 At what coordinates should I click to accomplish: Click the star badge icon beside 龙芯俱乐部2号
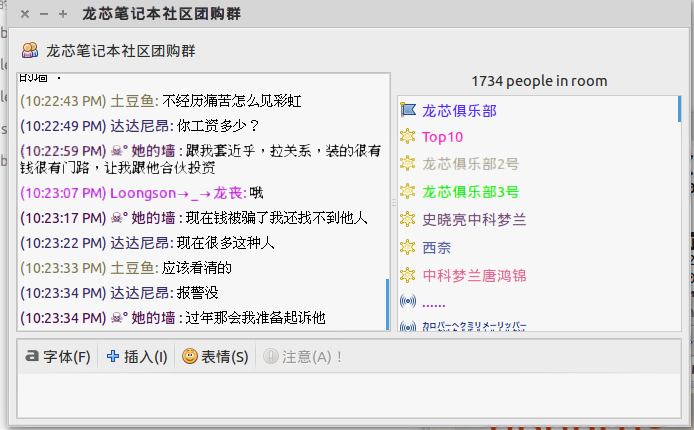[408, 164]
